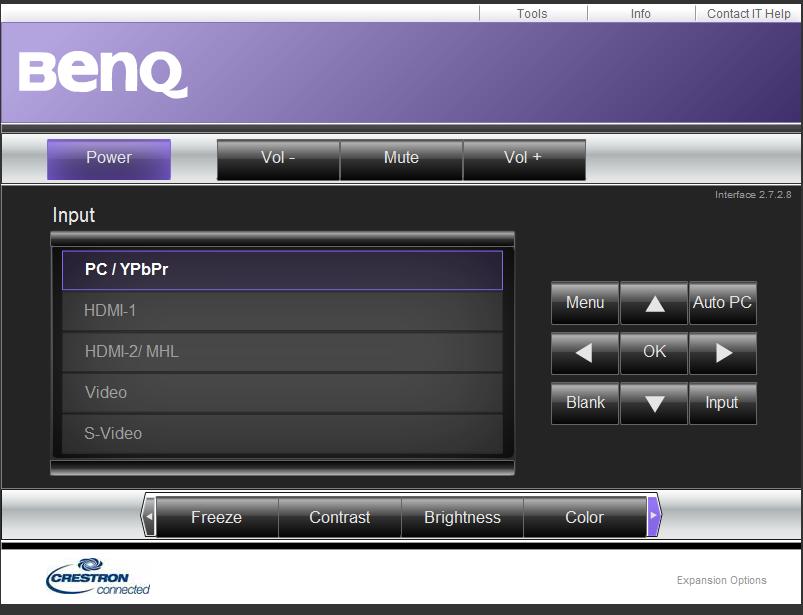Click the Crestron Connected logo

coord(98,577)
